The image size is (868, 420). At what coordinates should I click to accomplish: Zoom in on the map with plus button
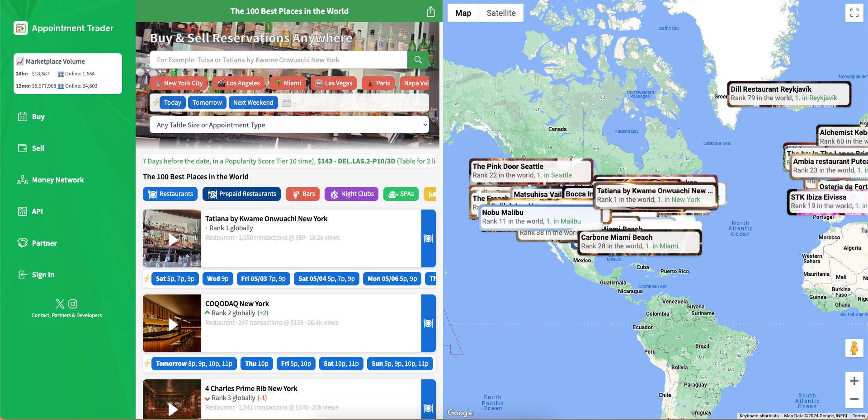854,381
